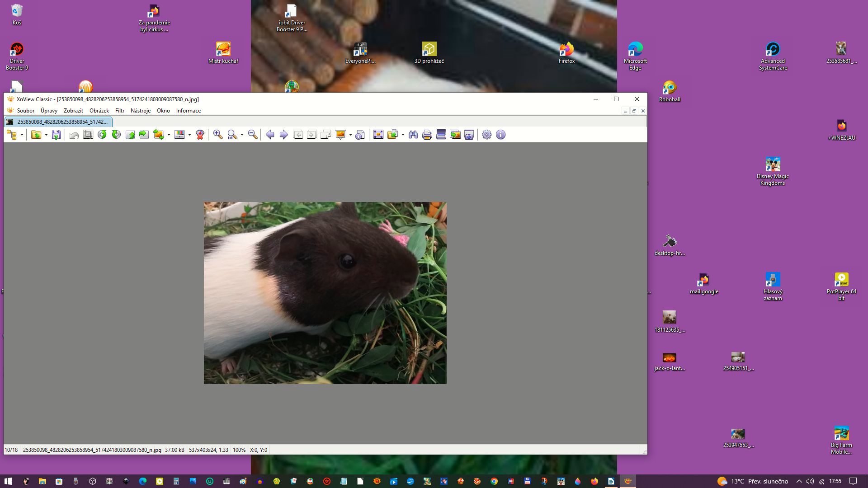868x488 pixels.
Task: Click the '10/18' counter in status bar
Action: point(11,450)
